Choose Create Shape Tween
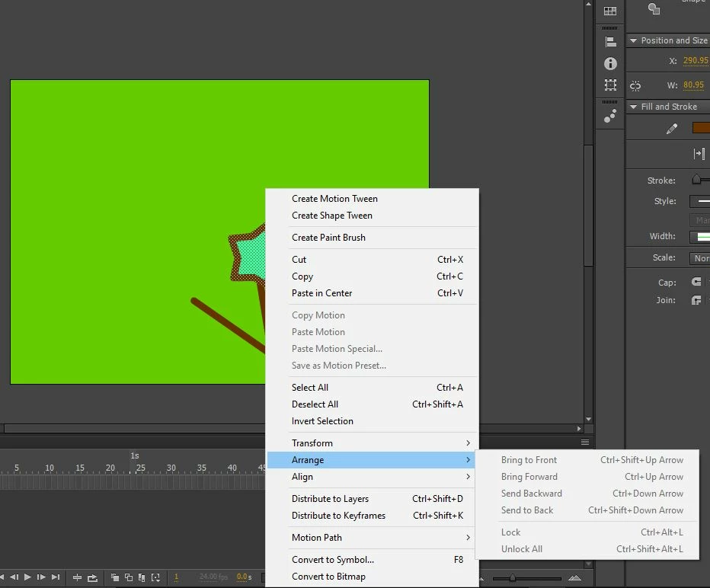The height and width of the screenshot is (588, 710). click(x=372, y=216)
